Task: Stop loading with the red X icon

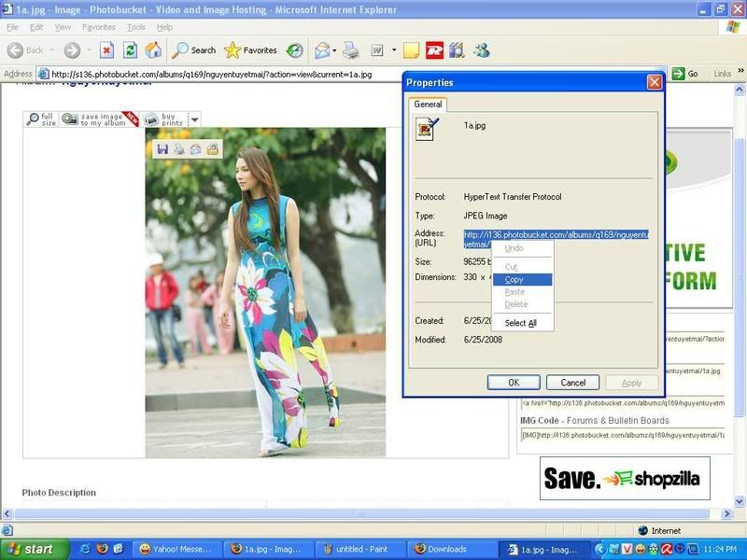Action: [x=106, y=50]
